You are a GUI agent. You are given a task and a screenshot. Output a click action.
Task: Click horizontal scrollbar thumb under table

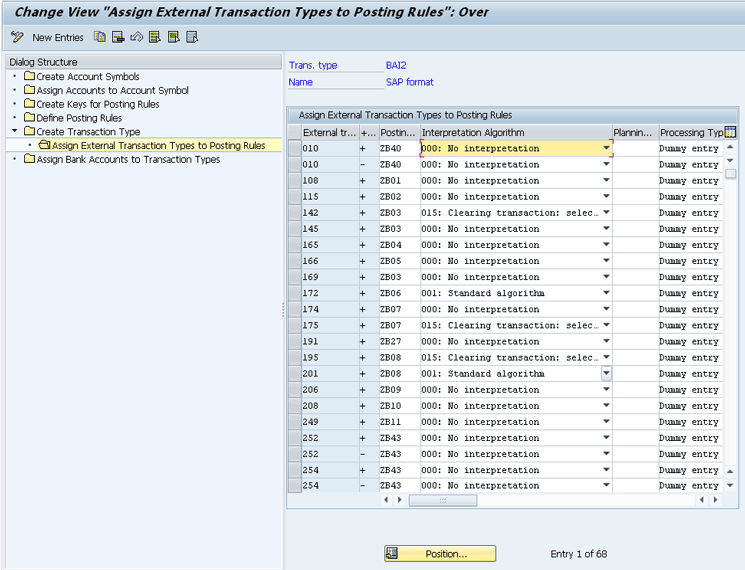[x=443, y=500]
